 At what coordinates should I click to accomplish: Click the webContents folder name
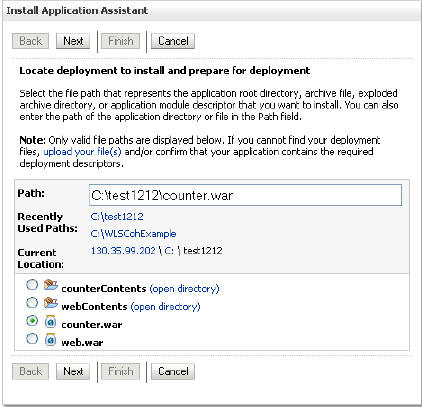click(x=94, y=306)
